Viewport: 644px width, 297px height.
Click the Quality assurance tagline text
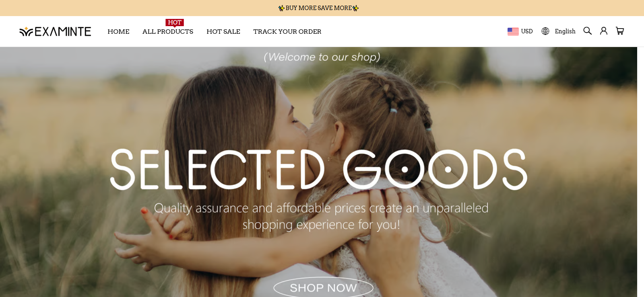[x=321, y=216]
